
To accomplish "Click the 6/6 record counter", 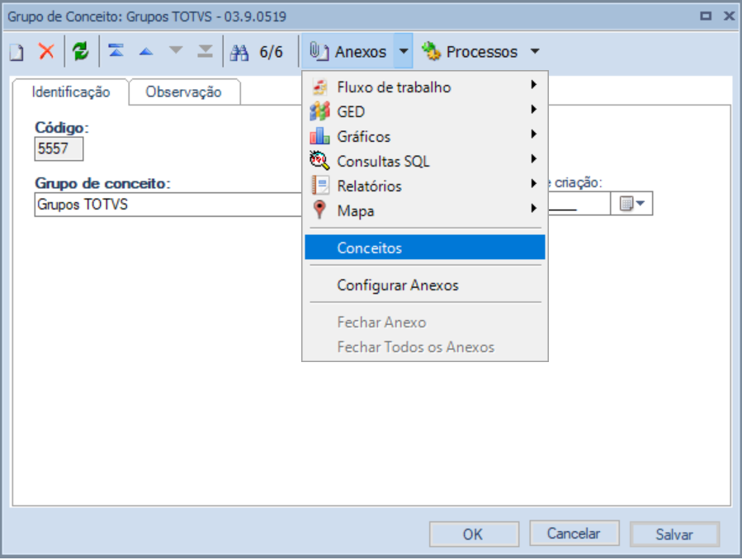I will pyautogui.click(x=272, y=52).
